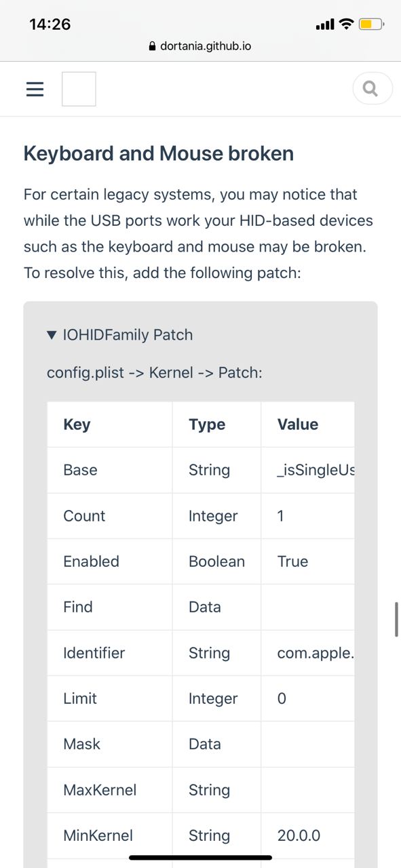Select the _isSingleUs value cell
This screenshot has height=868, width=401.
tap(308, 470)
